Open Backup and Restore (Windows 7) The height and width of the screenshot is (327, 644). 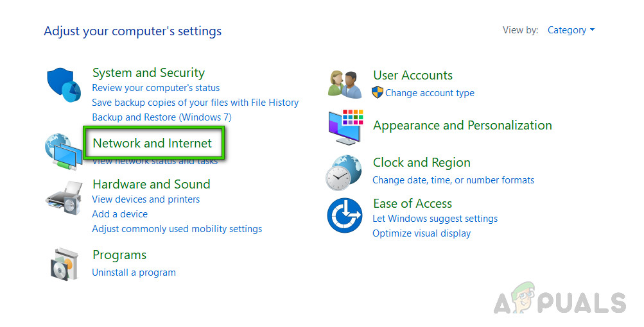[x=162, y=117]
